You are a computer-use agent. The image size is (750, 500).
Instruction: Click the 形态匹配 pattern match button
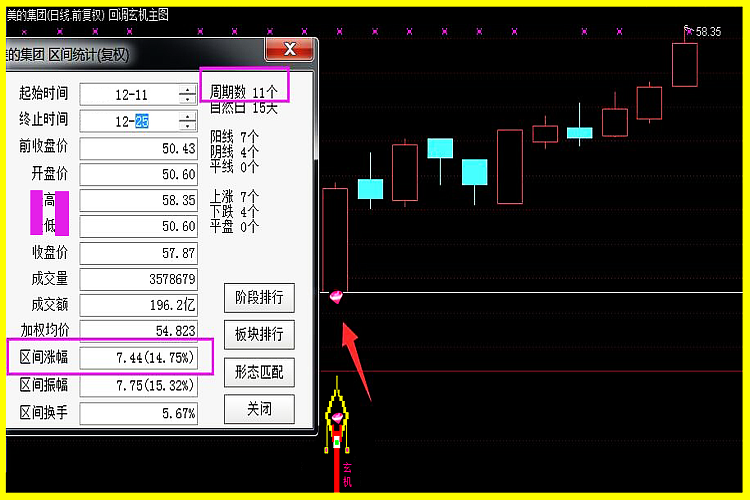(x=258, y=372)
